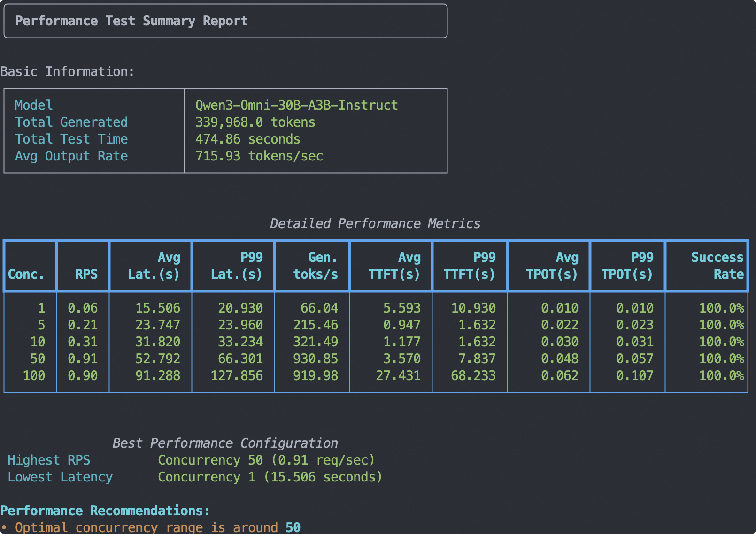Click the Detailed Performance Metrics heading
This screenshot has height=534, width=756.
click(x=375, y=223)
